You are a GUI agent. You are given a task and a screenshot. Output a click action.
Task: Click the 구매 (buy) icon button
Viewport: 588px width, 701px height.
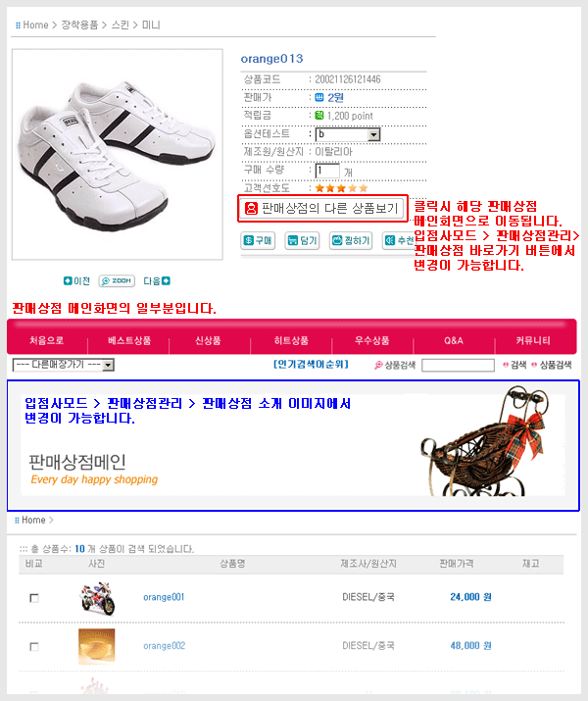click(x=258, y=240)
